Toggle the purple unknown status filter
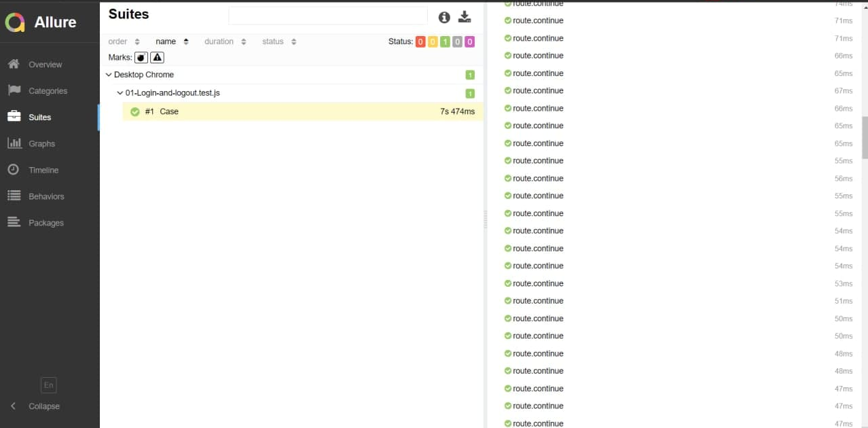Viewport: 868px width, 428px height. click(x=469, y=42)
